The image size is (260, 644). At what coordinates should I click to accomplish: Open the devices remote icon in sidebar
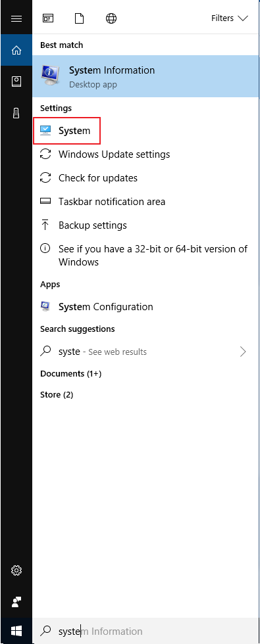16,113
